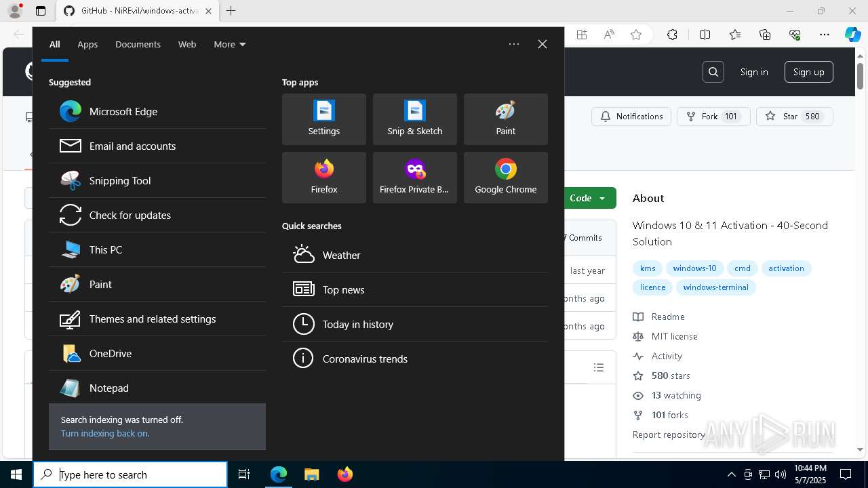Launch the Firefox tile in Top apps
This screenshot has height=488, width=868.
[x=324, y=178]
